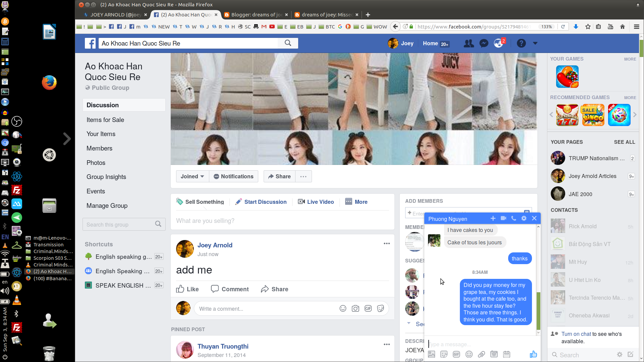This screenshot has width=644, height=362.
Task: Turn on chat to see who's available
Action: pos(576,334)
